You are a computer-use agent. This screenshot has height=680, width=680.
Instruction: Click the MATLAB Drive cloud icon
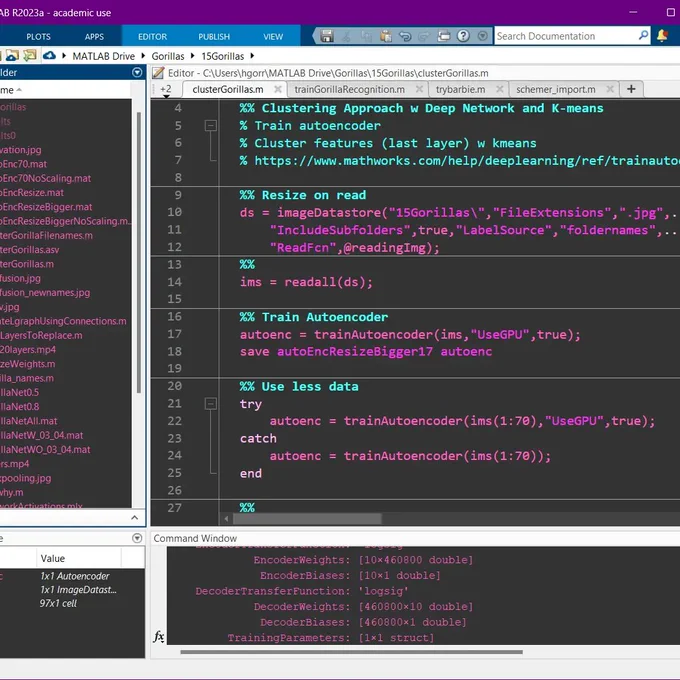49,56
